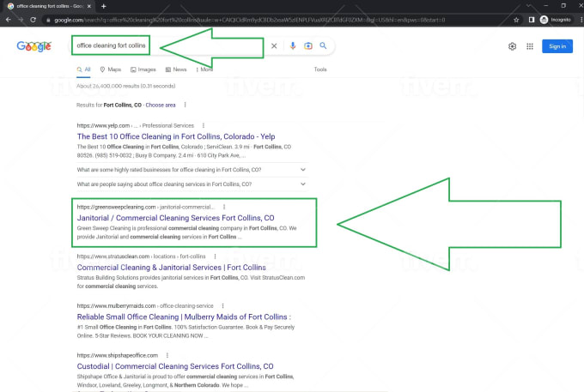Open the three-dot menu of the shipshapeoffice result

[167, 355]
